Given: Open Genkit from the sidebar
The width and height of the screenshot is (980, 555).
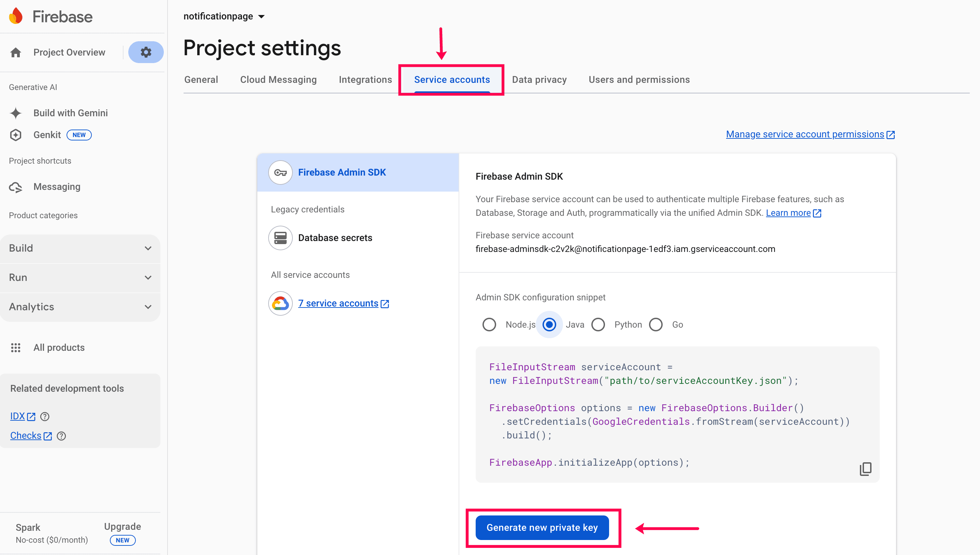Looking at the screenshot, I should pos(47,135).
